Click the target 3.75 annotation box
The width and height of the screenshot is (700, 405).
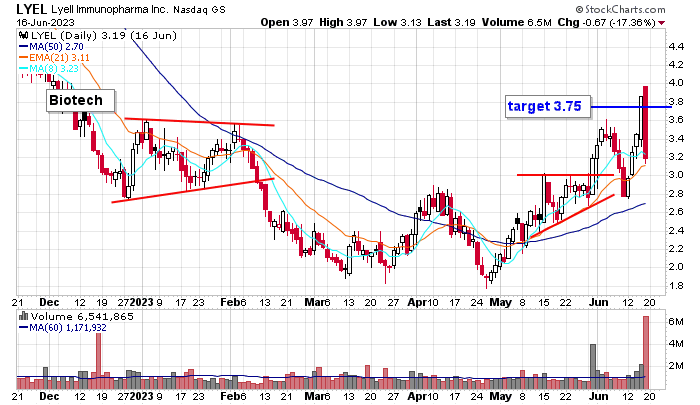[x=548, y=106]
